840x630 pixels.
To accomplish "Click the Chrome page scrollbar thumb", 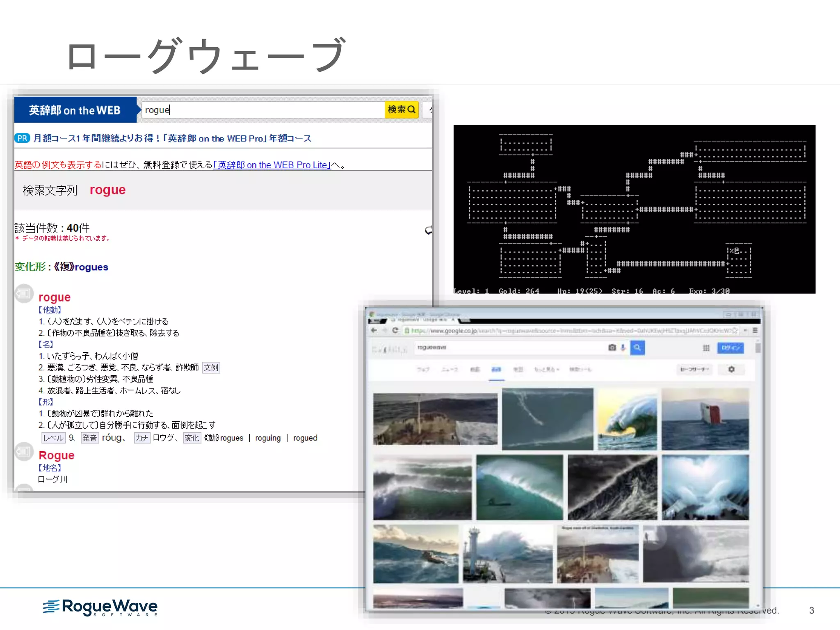I will [758, 347].
